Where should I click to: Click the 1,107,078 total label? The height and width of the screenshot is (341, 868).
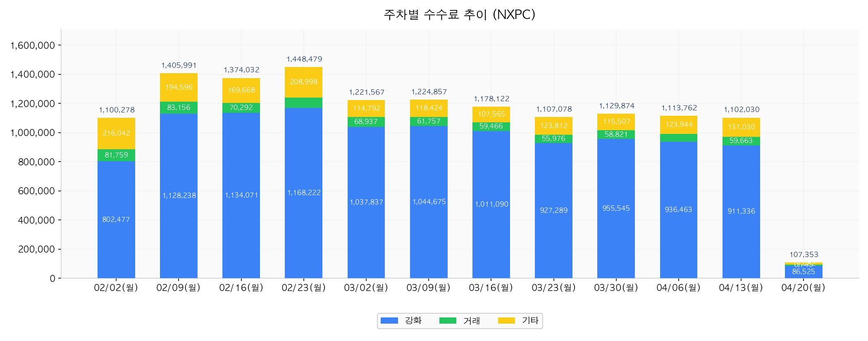554,109
